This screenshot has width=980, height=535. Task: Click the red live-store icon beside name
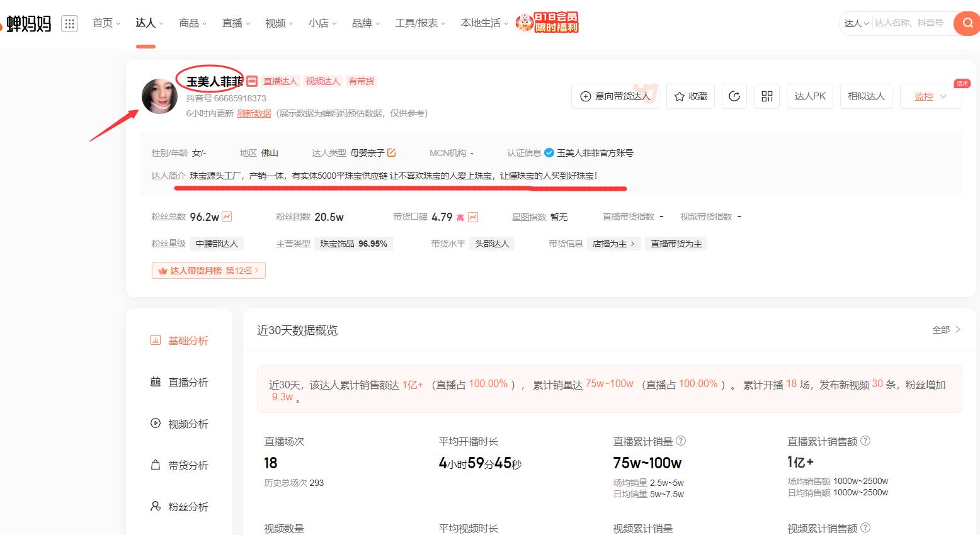click(x=252, y=81)
